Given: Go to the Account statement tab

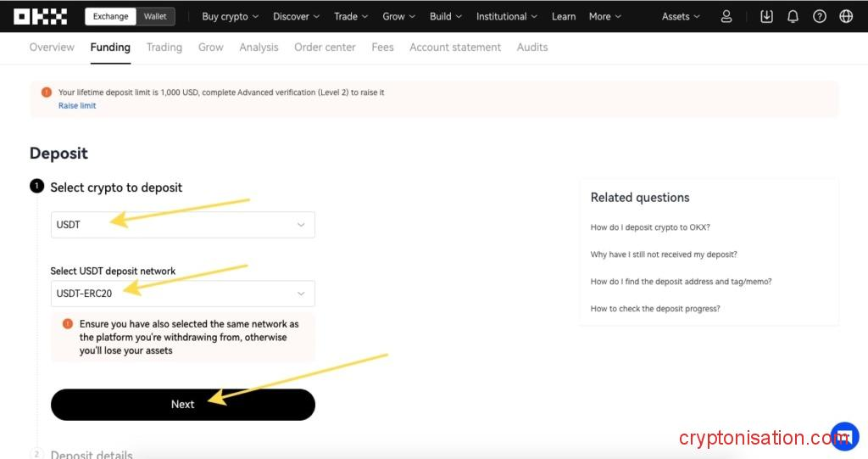Looking at the screenshot, I should (x=455, y=48).
